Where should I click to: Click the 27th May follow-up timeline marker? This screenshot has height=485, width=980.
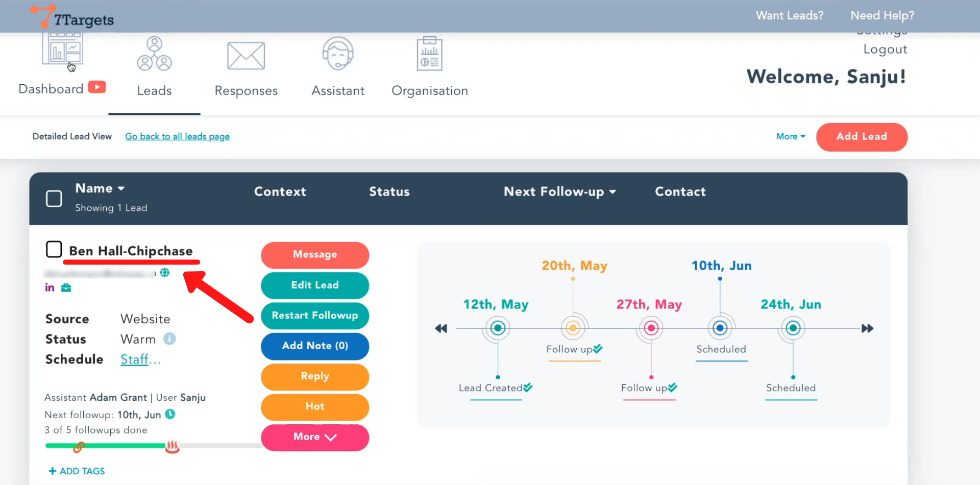pyautogui.click(x=651, y=328)
